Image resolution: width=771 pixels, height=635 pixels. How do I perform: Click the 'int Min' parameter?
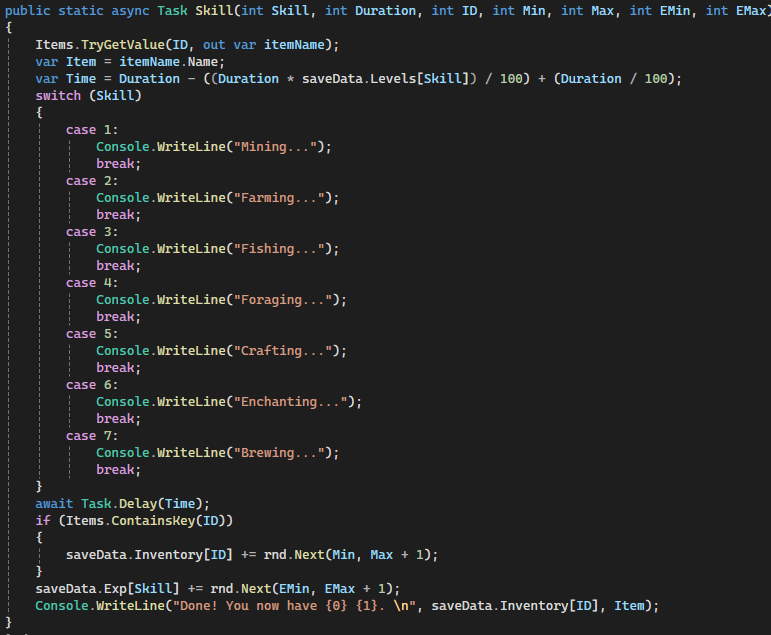(519, 10)
